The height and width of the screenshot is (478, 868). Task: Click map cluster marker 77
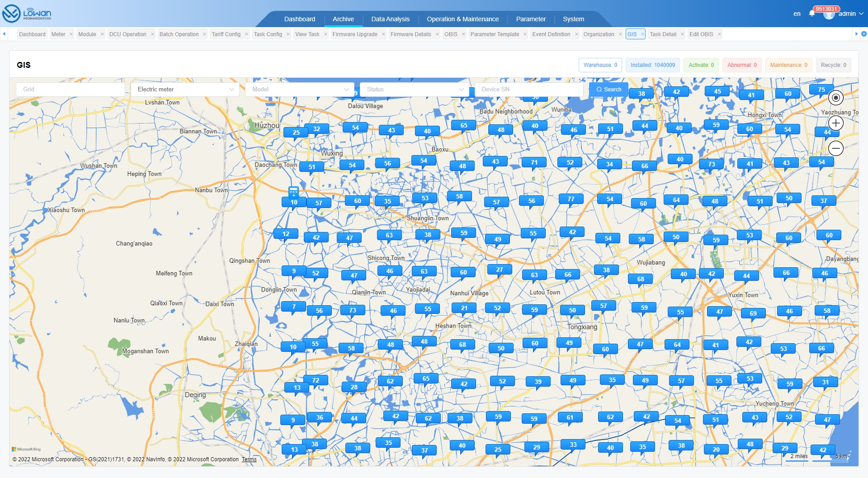(x=571, y=199)
